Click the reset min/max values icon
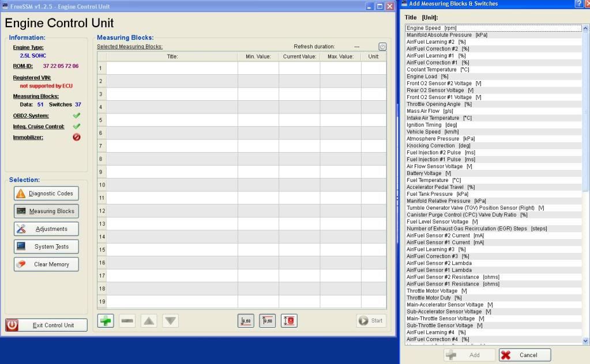Viewport: 590px width, 364px height. 289,321
